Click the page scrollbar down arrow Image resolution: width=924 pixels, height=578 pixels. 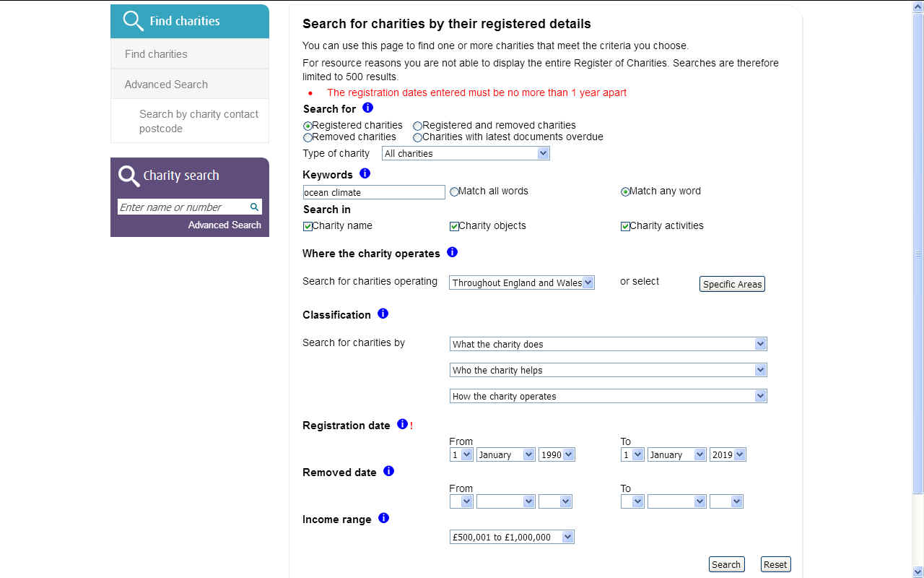click(x=918, y=572)
